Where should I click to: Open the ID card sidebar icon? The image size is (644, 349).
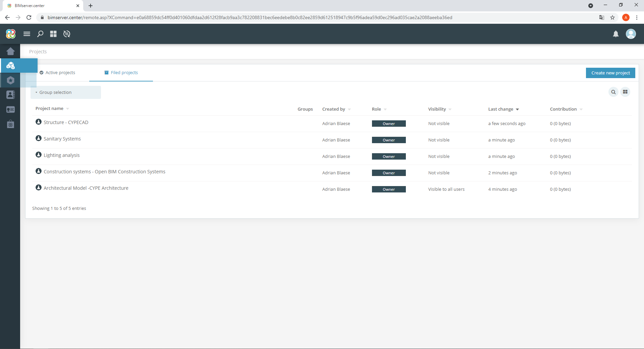tap(11, 110)
